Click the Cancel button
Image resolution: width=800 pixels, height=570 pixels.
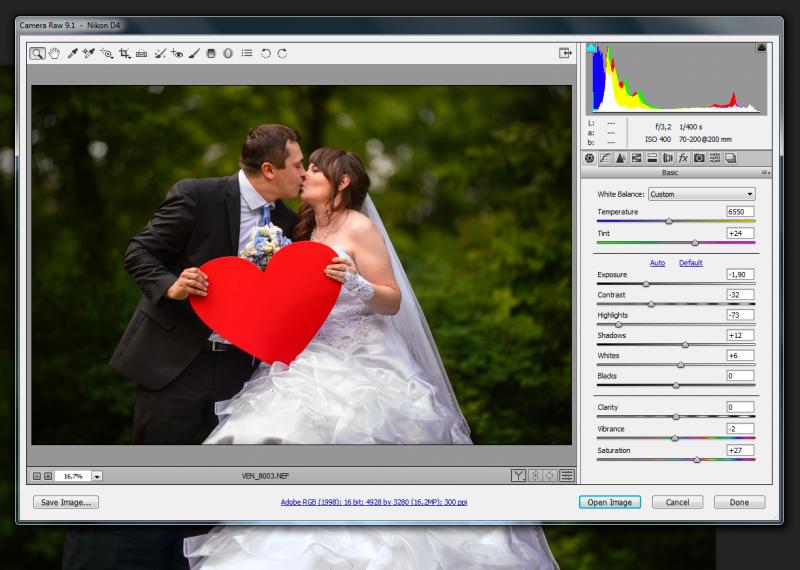tap(678, 502)
